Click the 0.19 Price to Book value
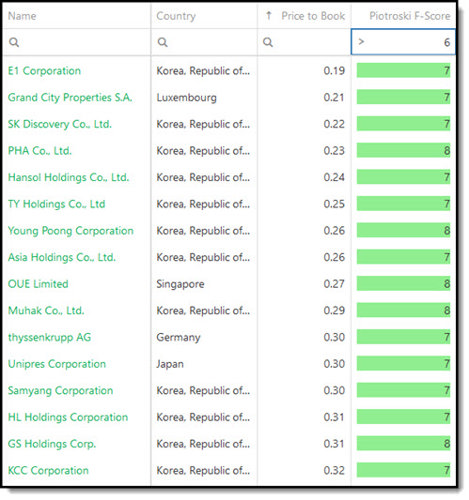This screenshot has width=469, height=500. point(334,71)
